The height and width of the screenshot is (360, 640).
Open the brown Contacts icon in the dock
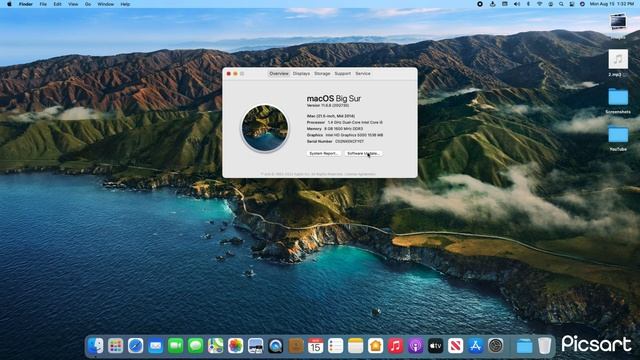(296, 346)
